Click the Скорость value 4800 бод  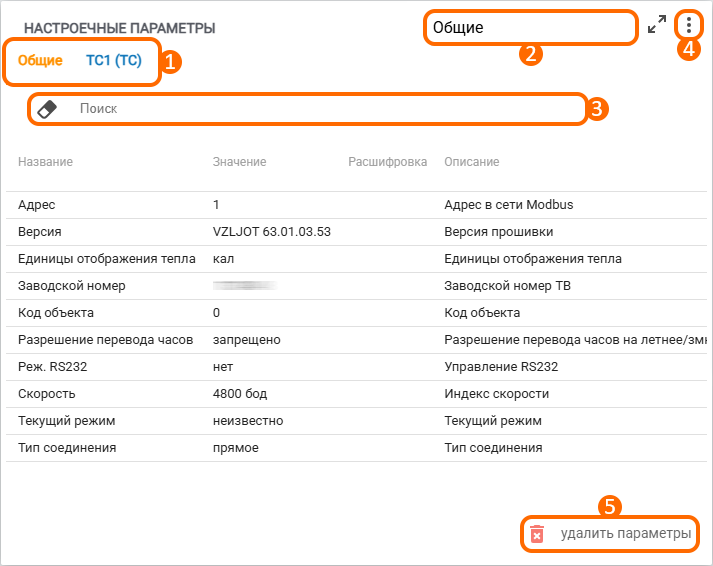pyautogui.click(x=242, y=394)
